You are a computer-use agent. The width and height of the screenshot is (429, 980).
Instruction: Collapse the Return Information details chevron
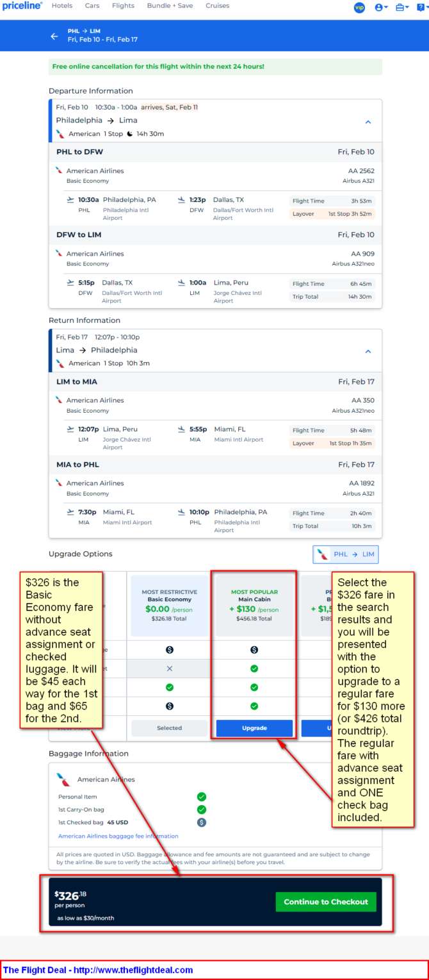pyautogui.click(x=368, y=351)
